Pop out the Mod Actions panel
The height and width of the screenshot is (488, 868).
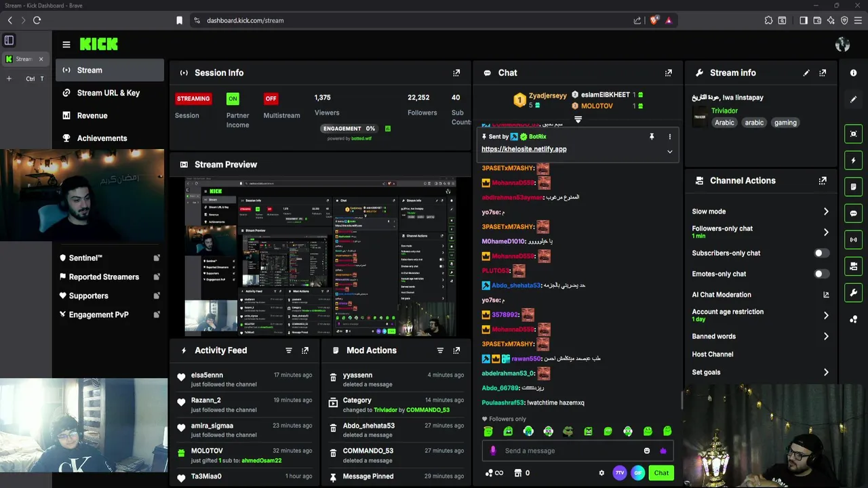(x=456, y=350)
